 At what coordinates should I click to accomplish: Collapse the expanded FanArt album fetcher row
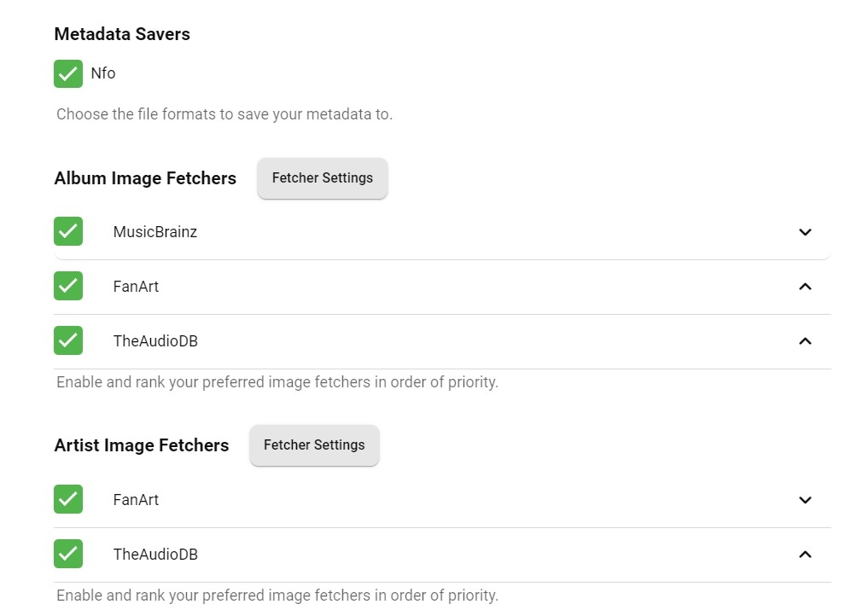click(805, 287)
